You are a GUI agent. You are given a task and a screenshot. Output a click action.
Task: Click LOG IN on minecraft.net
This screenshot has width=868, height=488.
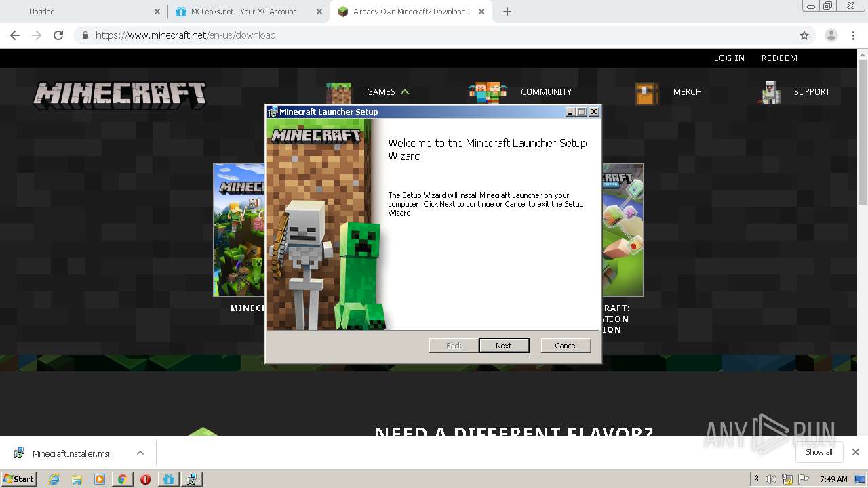pos(729,58)
